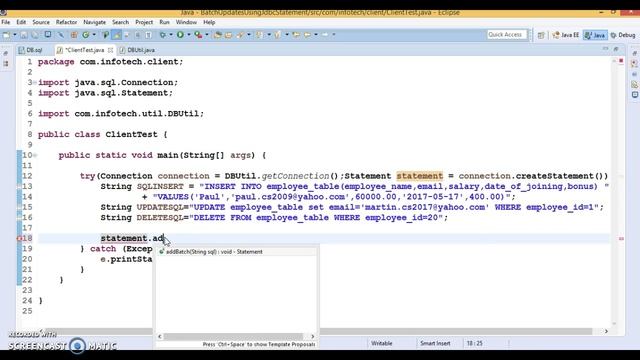The image size is (640, 360).
Task: Click the Maximize editor area icon
Action: click(x=616, y=49)
